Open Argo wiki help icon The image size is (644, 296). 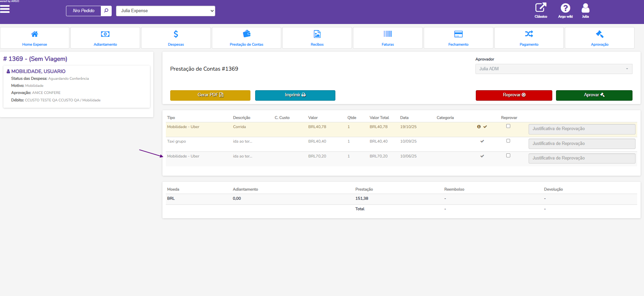[x=565, y=8]
